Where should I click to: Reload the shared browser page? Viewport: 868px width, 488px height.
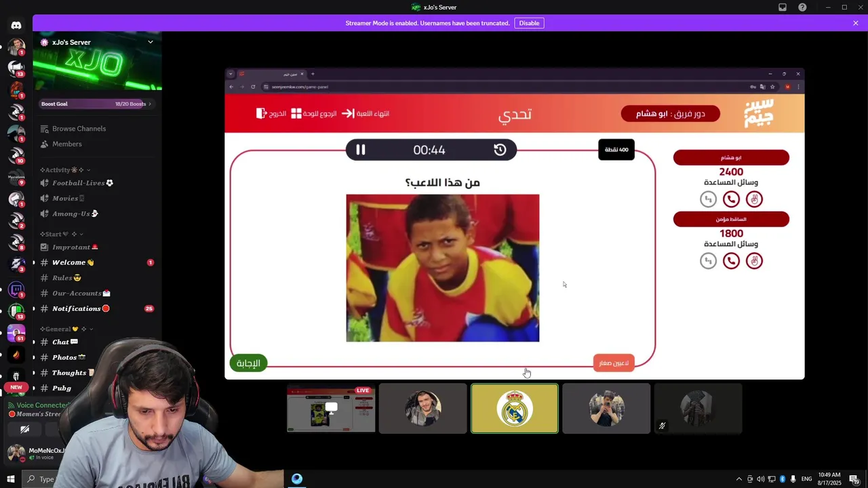coord(253,87)
